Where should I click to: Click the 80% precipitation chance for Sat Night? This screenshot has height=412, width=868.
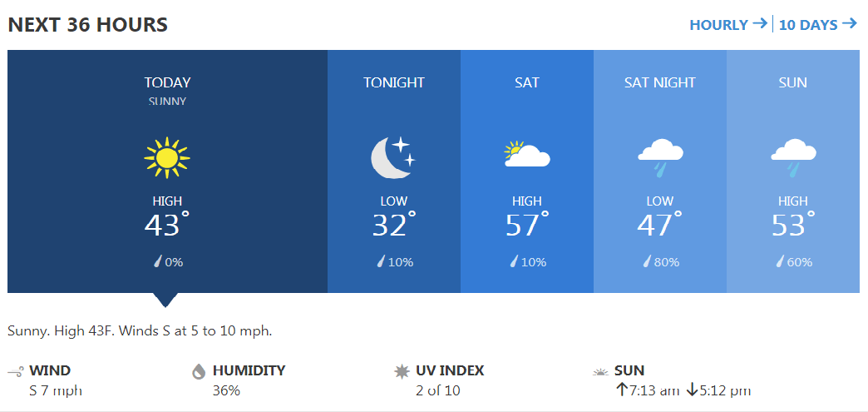660,262
